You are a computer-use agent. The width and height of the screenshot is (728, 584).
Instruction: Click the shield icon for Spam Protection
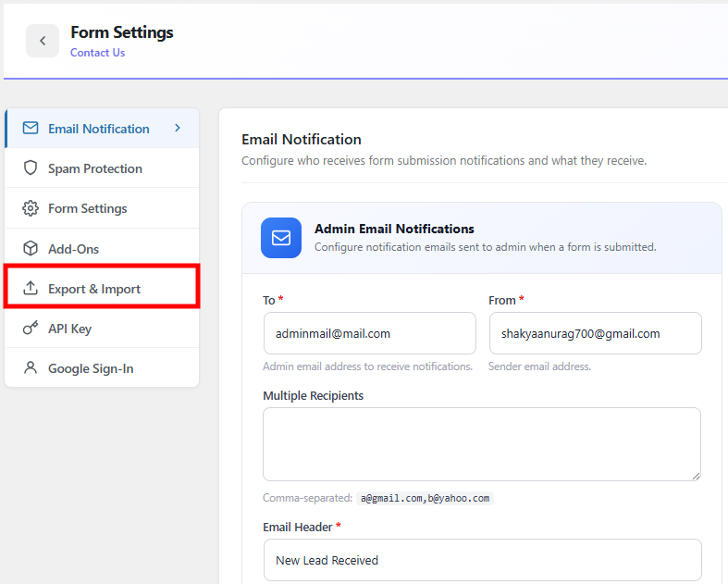(x=31, y=168)
